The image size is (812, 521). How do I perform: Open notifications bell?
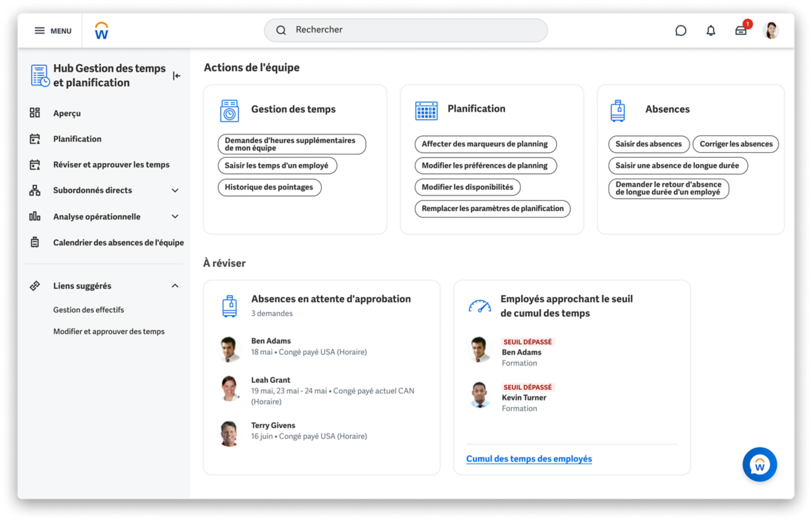711,31
